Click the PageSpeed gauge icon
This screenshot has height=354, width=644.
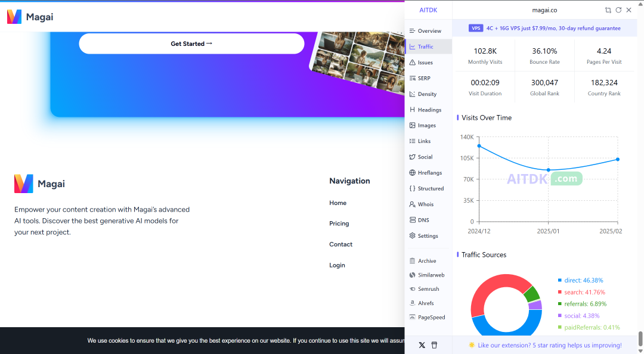(x=413, y=318)
